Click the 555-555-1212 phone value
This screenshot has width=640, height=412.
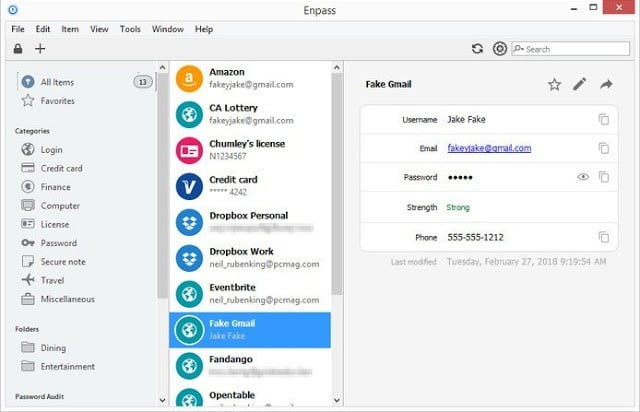click(x=475, y=237)
